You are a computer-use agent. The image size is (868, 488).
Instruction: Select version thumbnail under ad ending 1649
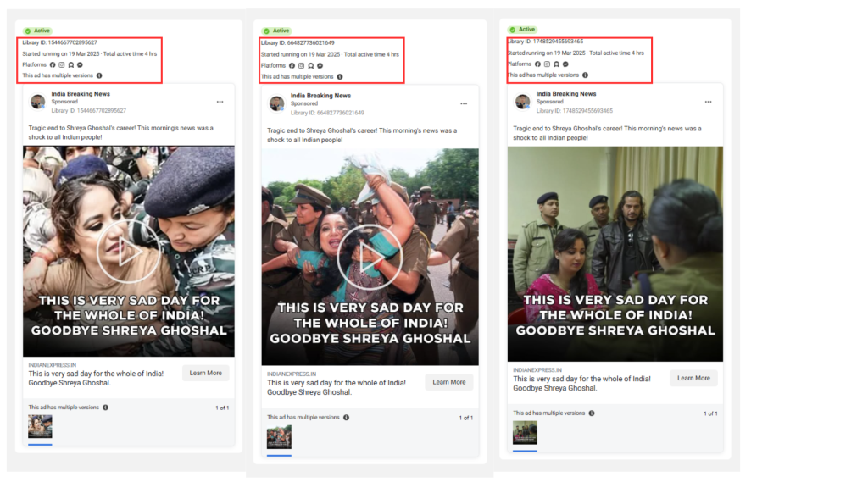(279, 437)
